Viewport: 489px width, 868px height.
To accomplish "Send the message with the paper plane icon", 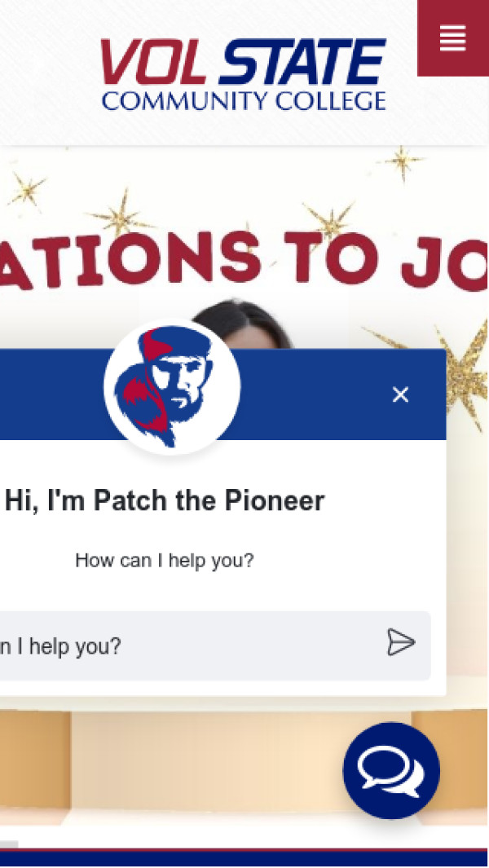I will tap(401, 642).
